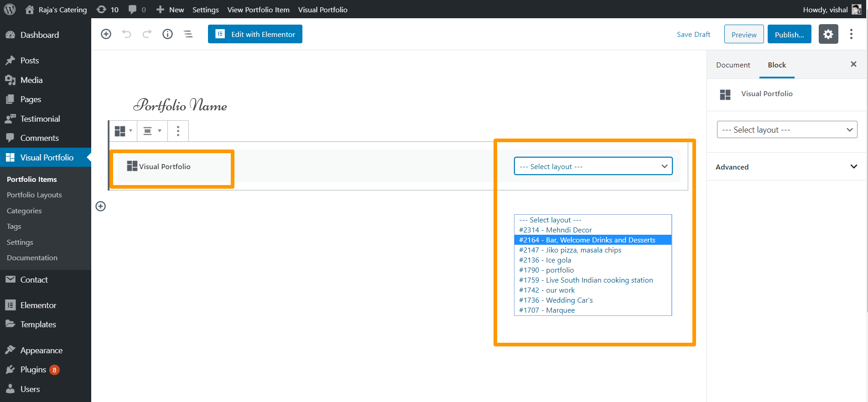
Task: Go to Categories submenu
Action: pyautogui.click(x=24, y=211)
